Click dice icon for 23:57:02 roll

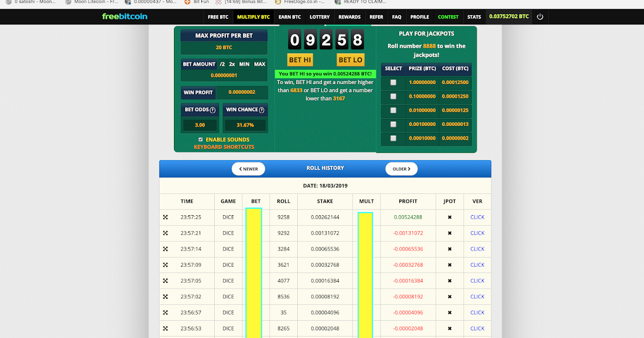tap(165, 297)
